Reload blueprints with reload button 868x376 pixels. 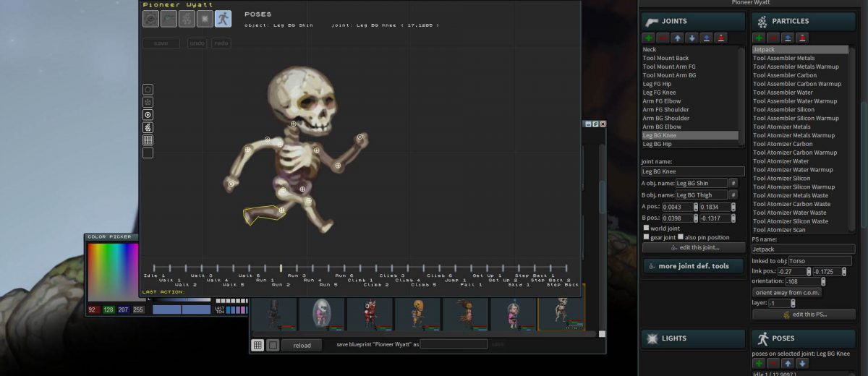coord(302,345)
